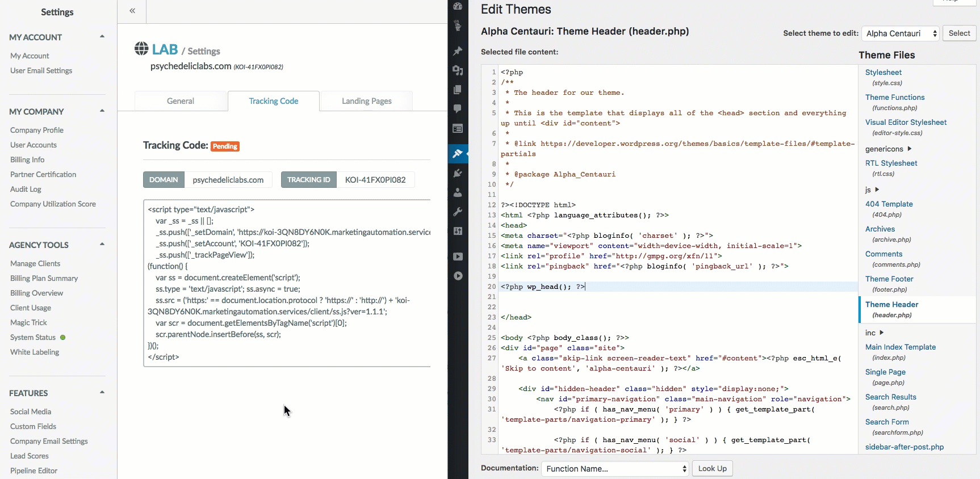The image size is (980, 479).
Task: Open Partner Certification link
Action: coord(43,174)
